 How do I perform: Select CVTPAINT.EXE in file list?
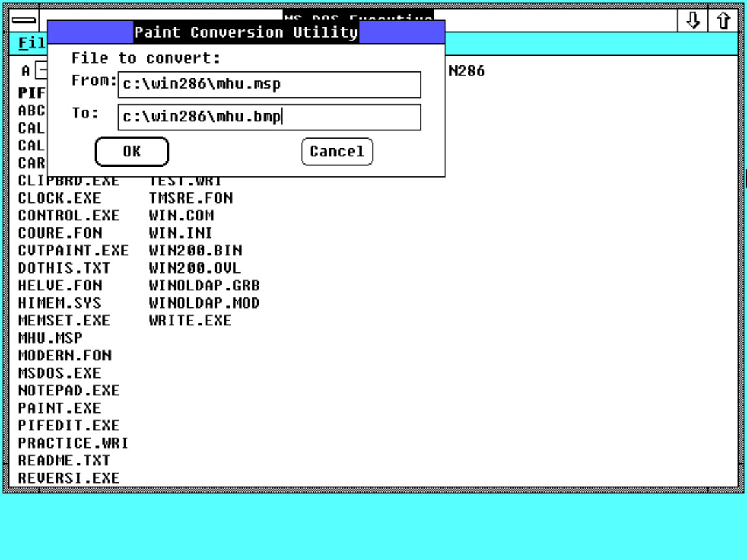73,251
